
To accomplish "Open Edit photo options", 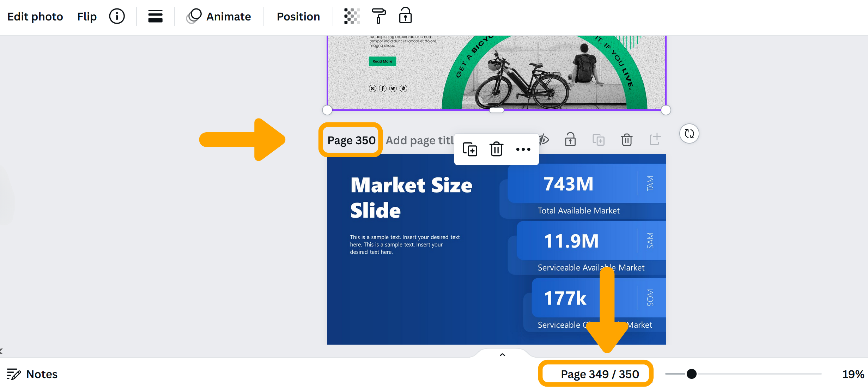I will tap(35, 17).
